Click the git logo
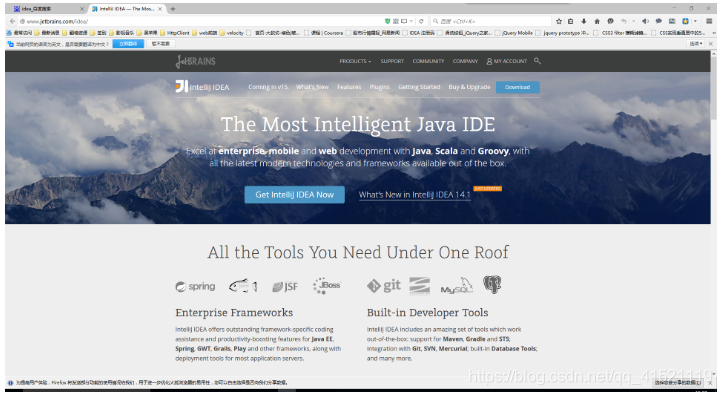 point(384,286)
